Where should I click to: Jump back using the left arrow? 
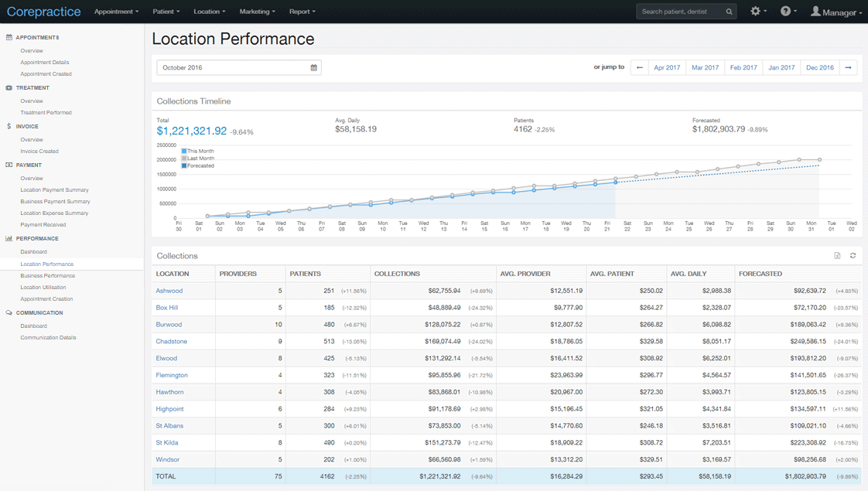pyautogui.click(x=639, y=67)
